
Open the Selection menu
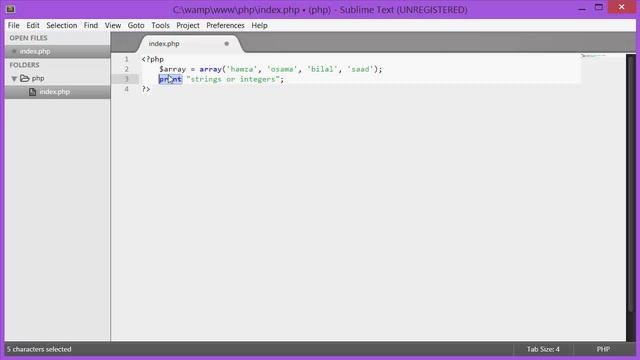[62, 25]
